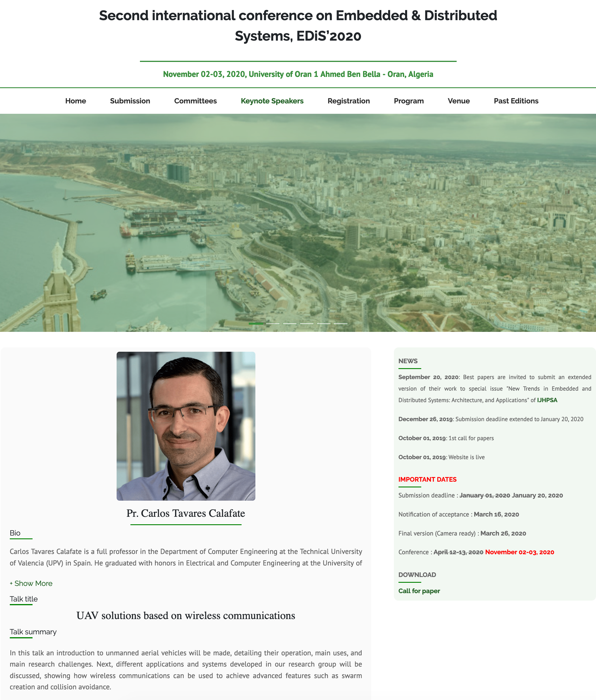The image size is (596, 700).
Task: Select Keynote Speakers in the navigation
Action: 272,101
